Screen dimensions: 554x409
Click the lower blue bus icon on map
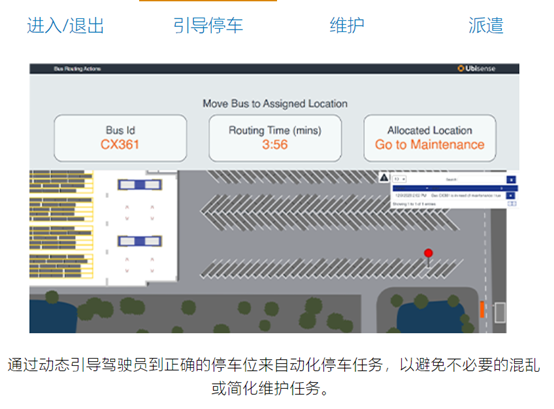point(140,241)
